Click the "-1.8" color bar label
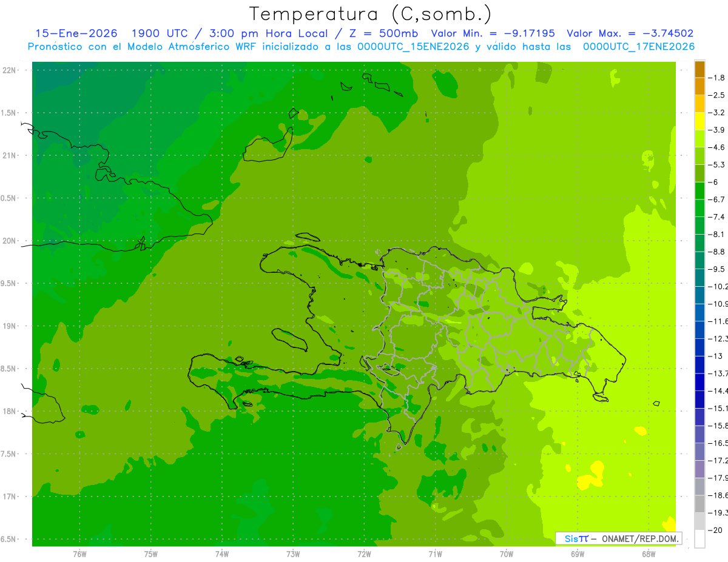 716,78
